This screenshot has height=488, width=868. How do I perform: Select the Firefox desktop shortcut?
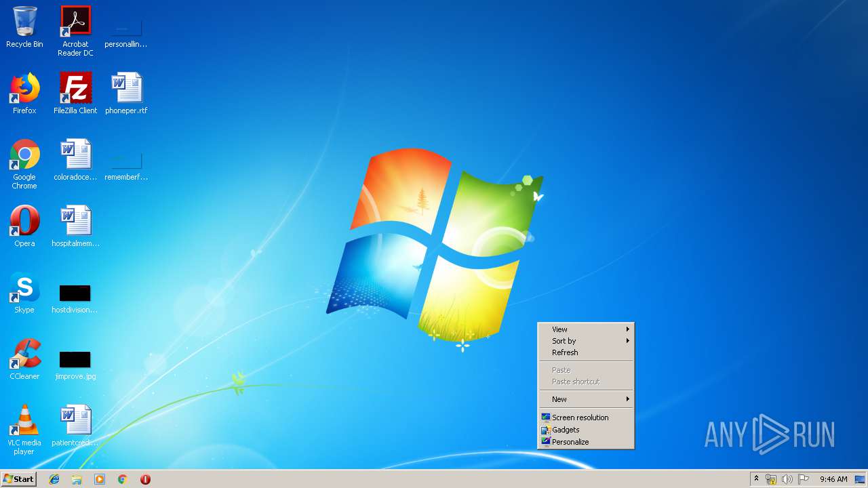[24, 94]
